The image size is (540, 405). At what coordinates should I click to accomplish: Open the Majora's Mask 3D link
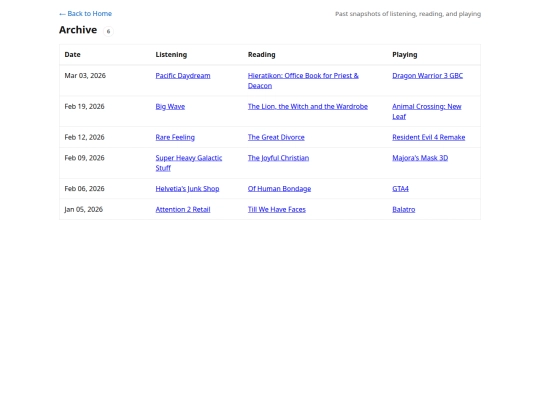click(x=420, y=158)
